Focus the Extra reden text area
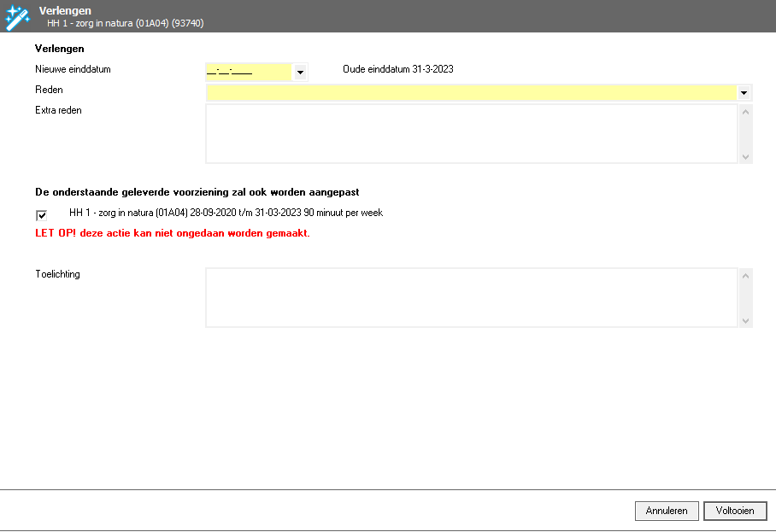 click(470, 133)
